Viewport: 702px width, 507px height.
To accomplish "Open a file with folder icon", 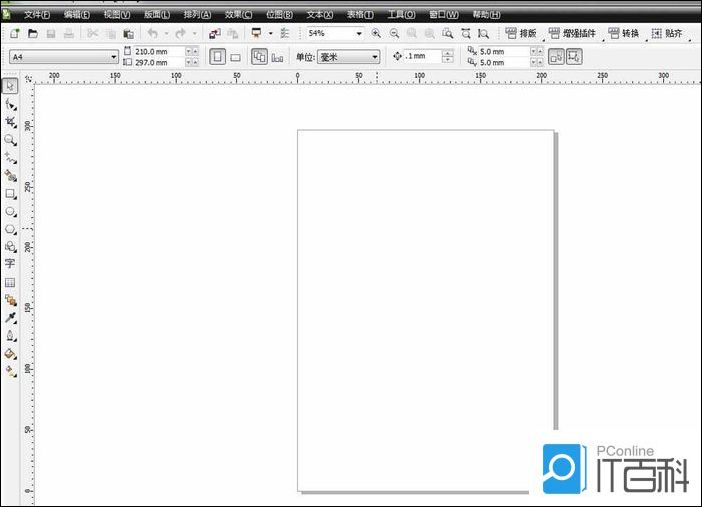I will [33, 33].
